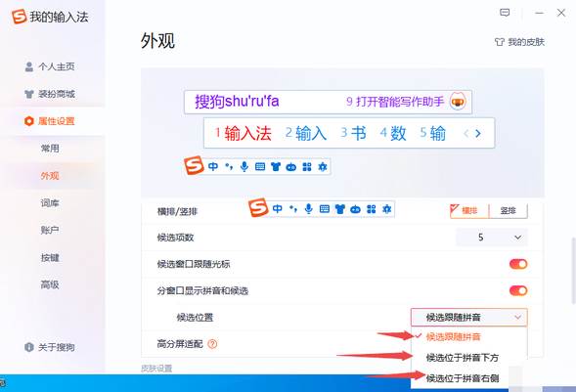This screenshot has width=576, height=392.
Task: Click the punctuation icon in the preview status bar
Action: [229, 167]
